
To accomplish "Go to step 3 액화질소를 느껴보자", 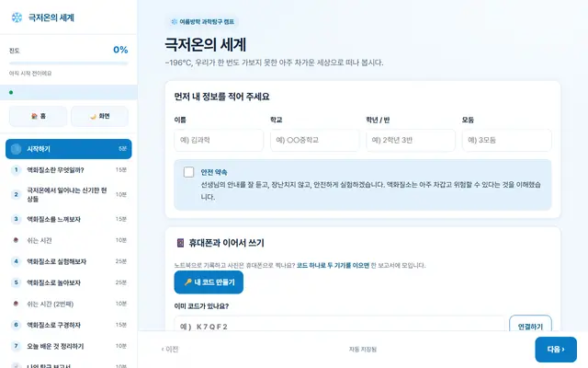I will [x=69, y=219].
